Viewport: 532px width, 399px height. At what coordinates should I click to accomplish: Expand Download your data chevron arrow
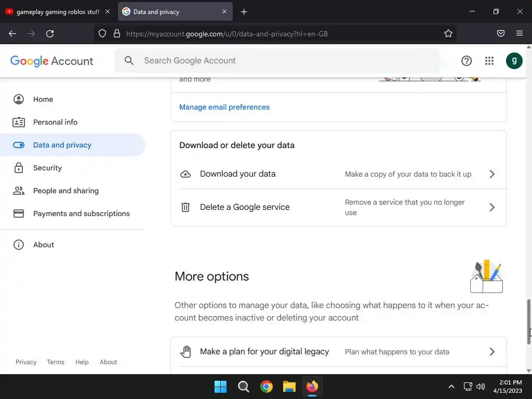[493, 174]
